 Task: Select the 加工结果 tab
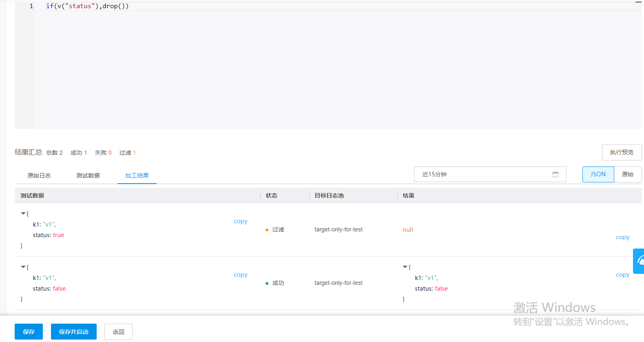(x=137, y=175)
